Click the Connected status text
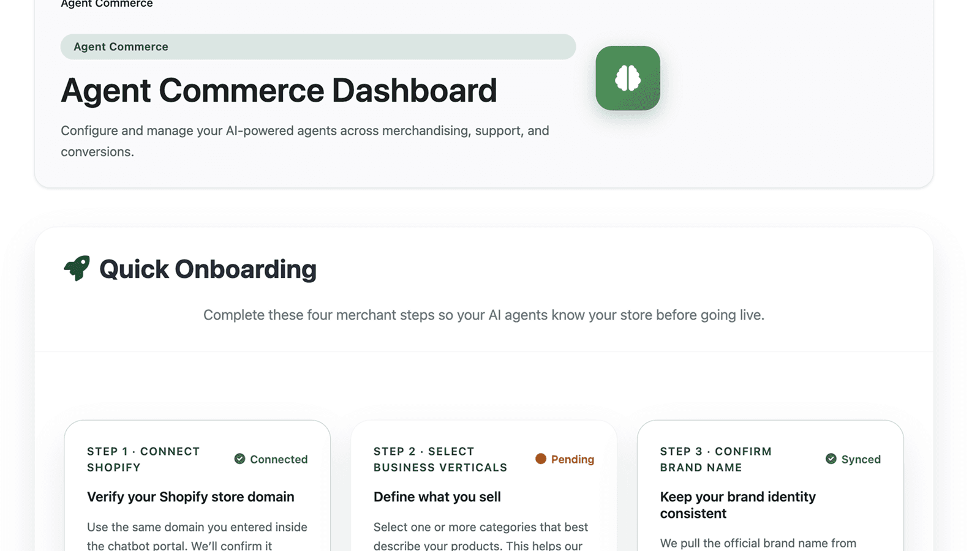Screen dimensions: 980x551 pyautogui.click(x=279, y=459)
